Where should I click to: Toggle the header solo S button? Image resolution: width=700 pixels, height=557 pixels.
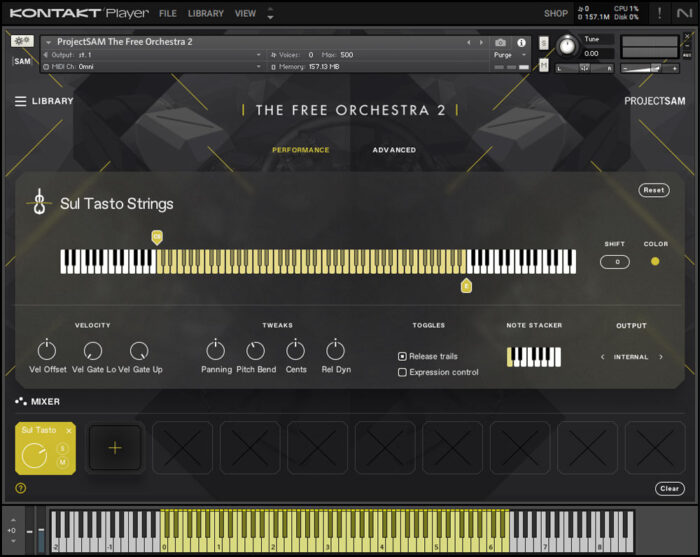544,43
